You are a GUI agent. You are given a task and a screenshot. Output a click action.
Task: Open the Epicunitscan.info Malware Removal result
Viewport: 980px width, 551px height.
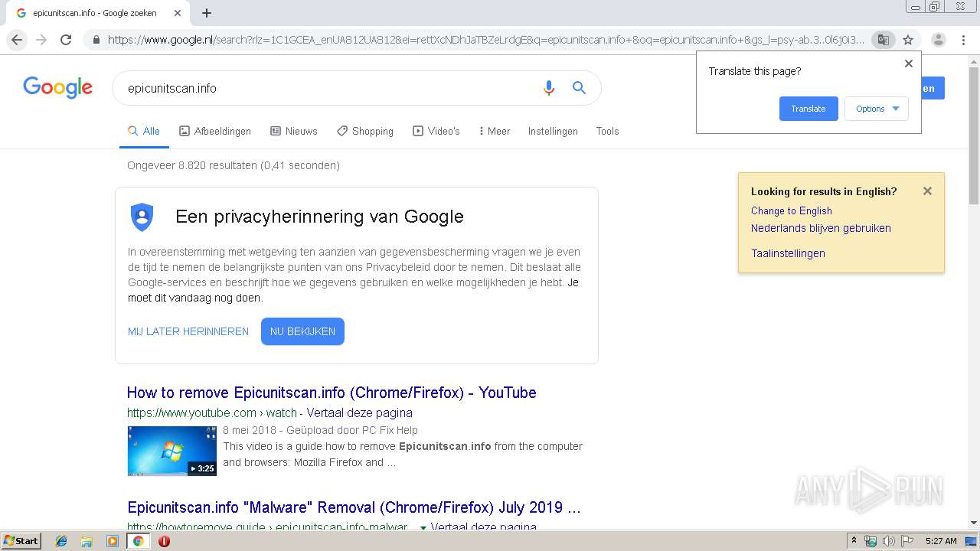click(354, 507)
